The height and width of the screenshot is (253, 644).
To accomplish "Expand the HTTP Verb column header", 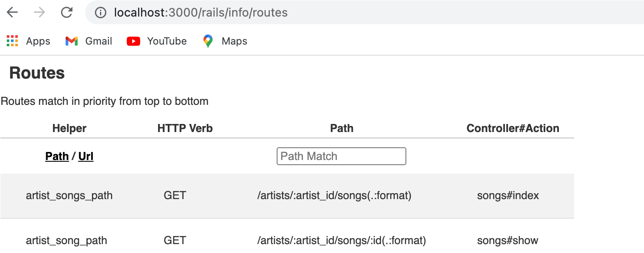I will point(185,128).
